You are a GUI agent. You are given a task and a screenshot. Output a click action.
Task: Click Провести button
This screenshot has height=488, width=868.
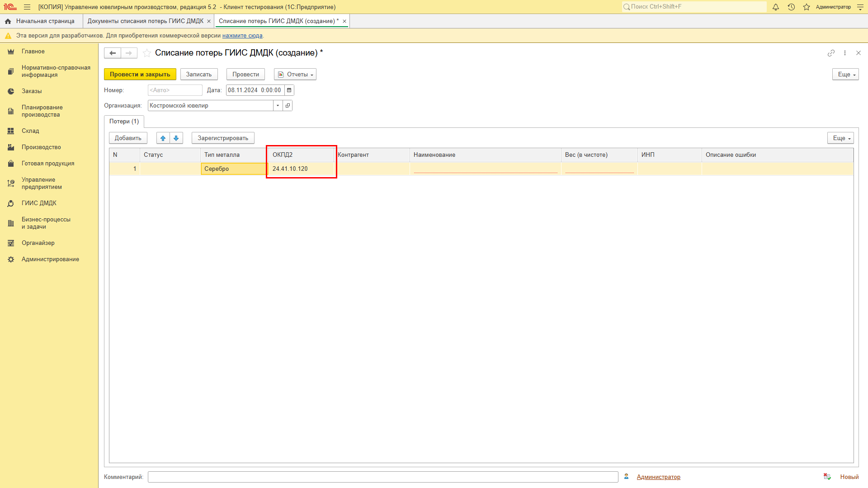[246, 75]
